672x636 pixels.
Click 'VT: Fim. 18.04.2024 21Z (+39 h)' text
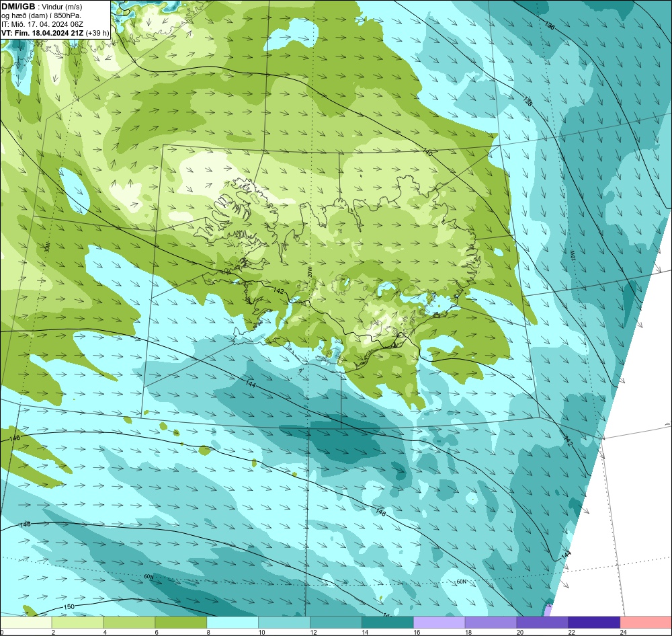[x=55, y=33]
